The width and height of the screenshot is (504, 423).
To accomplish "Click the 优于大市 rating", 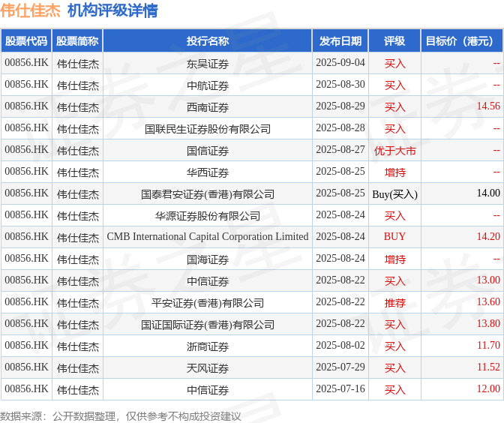I will pos(394,151).
